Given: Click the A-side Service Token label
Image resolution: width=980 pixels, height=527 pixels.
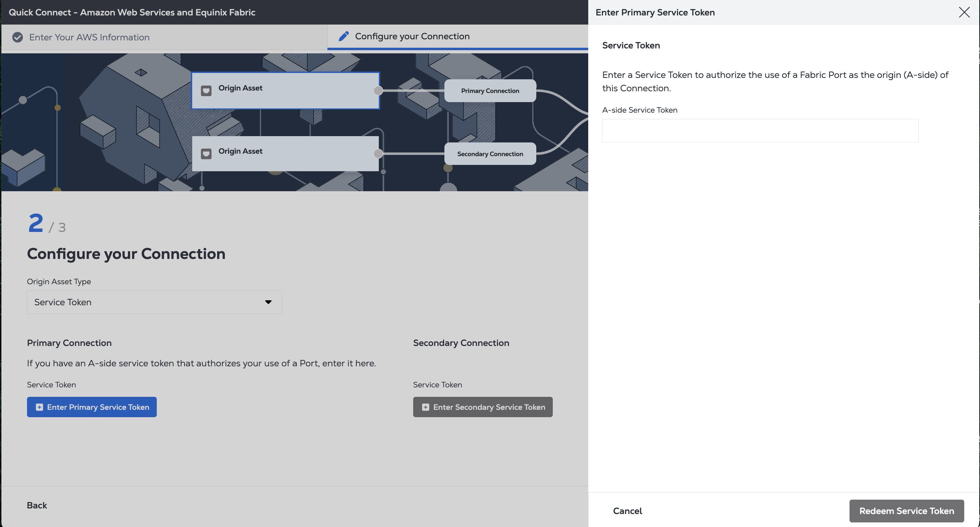Looking at the screenshot, I should coord(639,110).
